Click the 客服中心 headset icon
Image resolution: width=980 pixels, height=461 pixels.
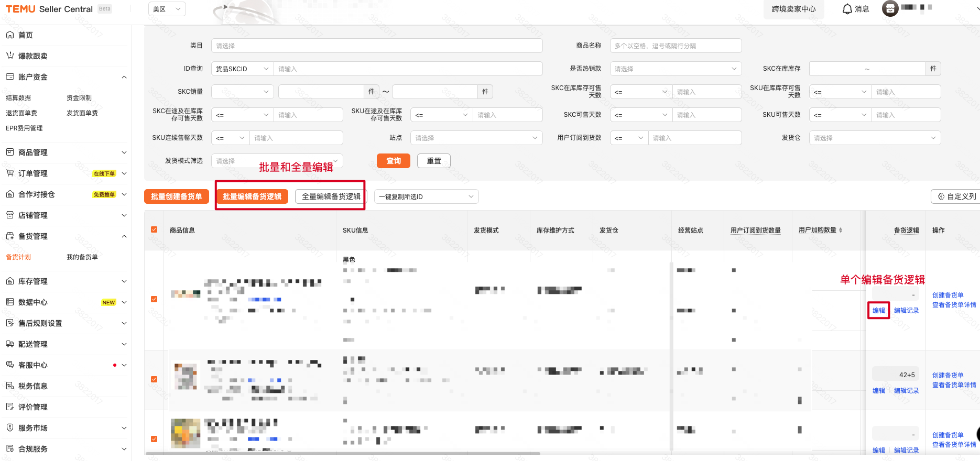click(x=10, y=365)
